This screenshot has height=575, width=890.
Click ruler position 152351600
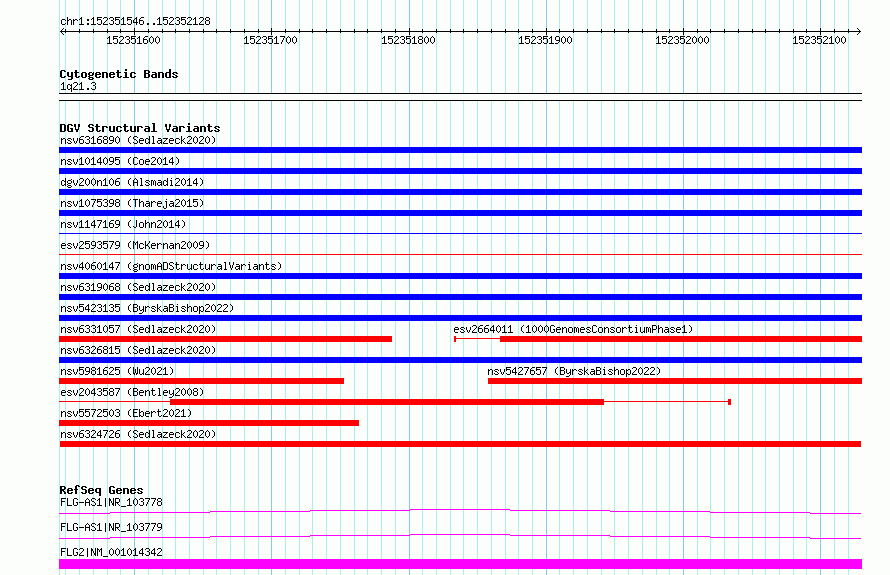tap(133, 40)
